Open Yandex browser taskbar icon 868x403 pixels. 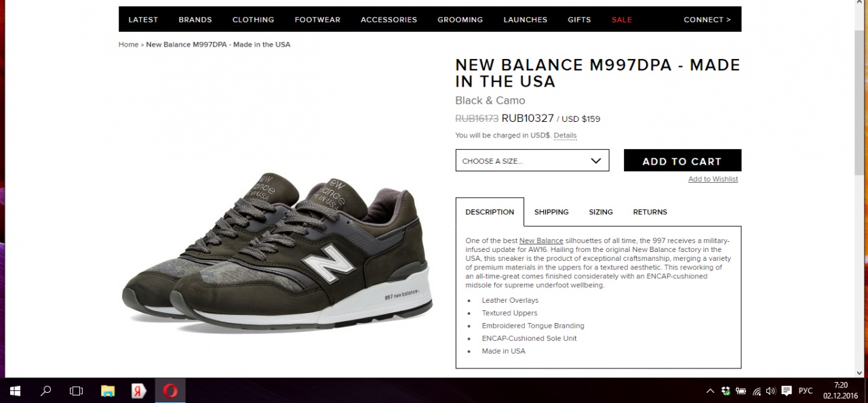pos(139,391)
